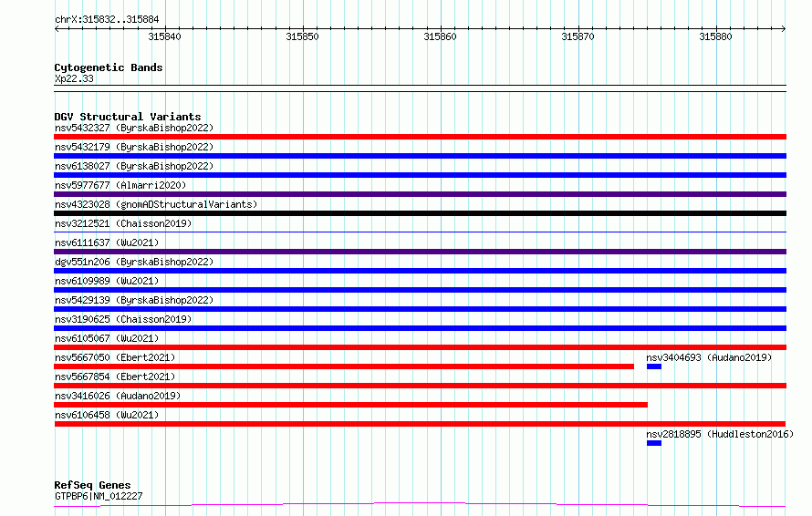Click the Xp22.33 cytogenetic band bar
Screen dimensions: 812x516
420,88
